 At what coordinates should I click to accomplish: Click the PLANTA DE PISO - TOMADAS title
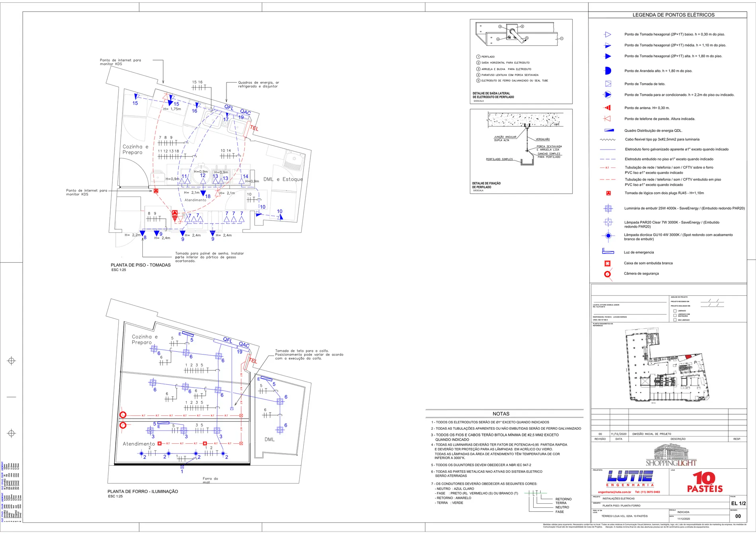pos(140,265)
